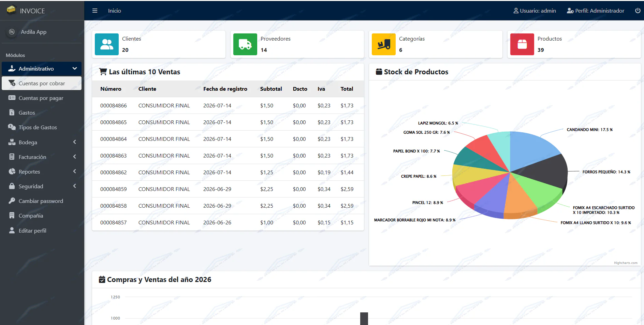Image resolution: width=644 pixels, height=325 pixels.
Task: Click the user icon beside Usuario: admin
Action: (x=516, y=11)
